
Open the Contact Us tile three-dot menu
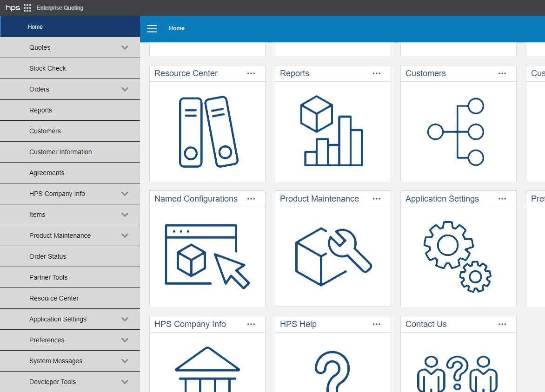click(502, 324)
